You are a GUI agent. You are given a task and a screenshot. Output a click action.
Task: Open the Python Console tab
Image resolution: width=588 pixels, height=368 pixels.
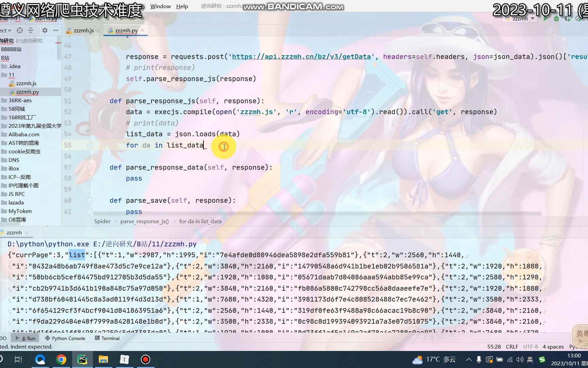coord(65,338)
